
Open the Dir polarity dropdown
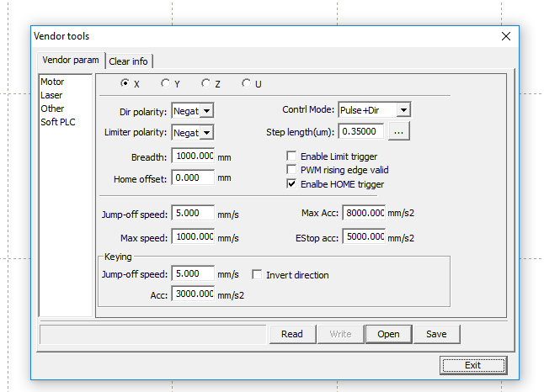point(207,110)
